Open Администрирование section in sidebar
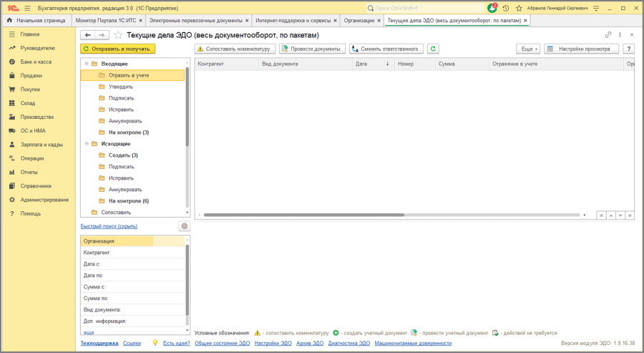Screen dimensions: 644x353 coord(44,200)
